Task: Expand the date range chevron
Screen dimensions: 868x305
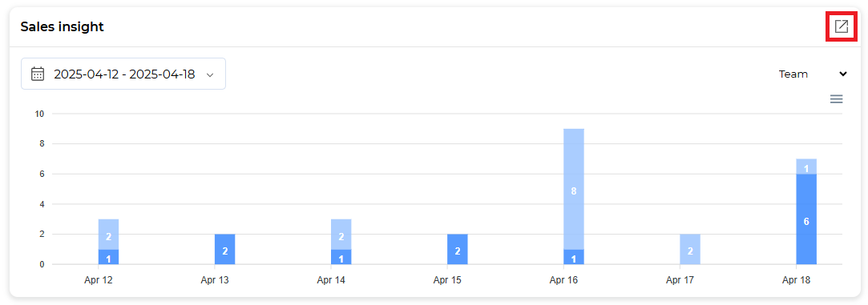Action: click(x=210, y=74)
